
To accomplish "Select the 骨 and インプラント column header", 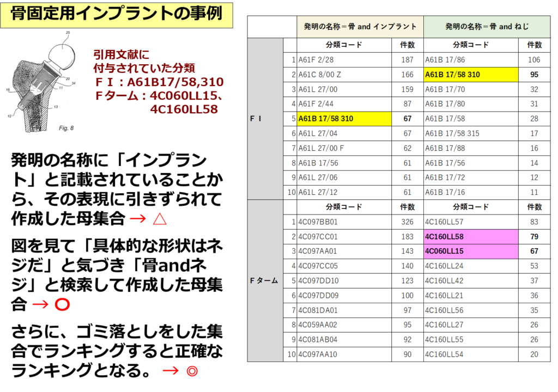I will (x=360, y=27).
